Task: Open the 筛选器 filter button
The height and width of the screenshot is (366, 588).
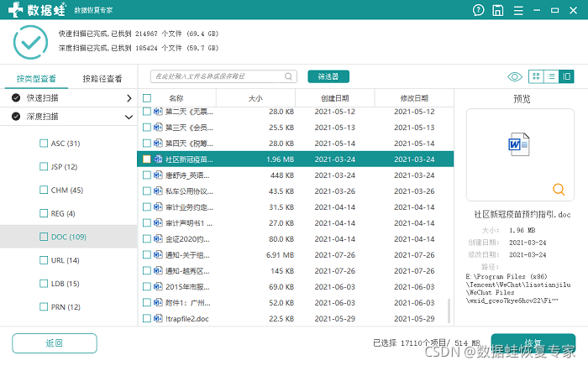Action: click(x=328, y=76)
